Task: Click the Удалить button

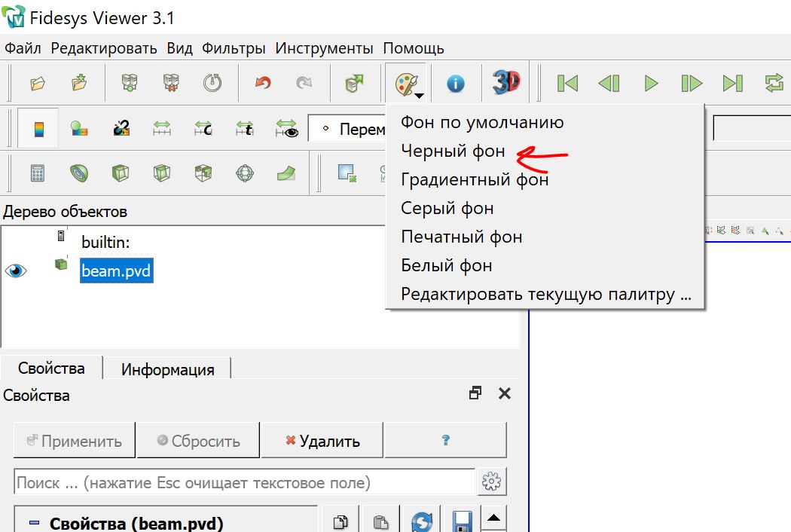Action: click(322, 441)
